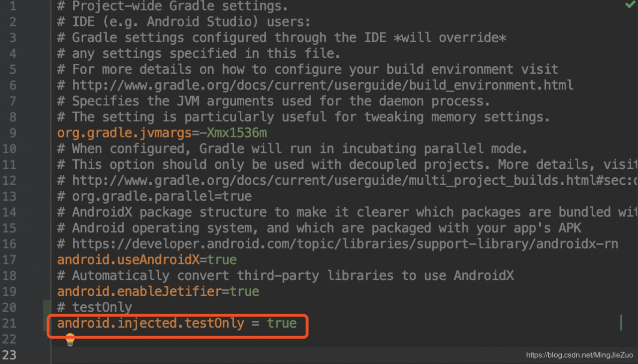Click comment 'IDE (e.g. Android Studio) users:'
This screenshot has height=364, width=638.
coord(184,22)
